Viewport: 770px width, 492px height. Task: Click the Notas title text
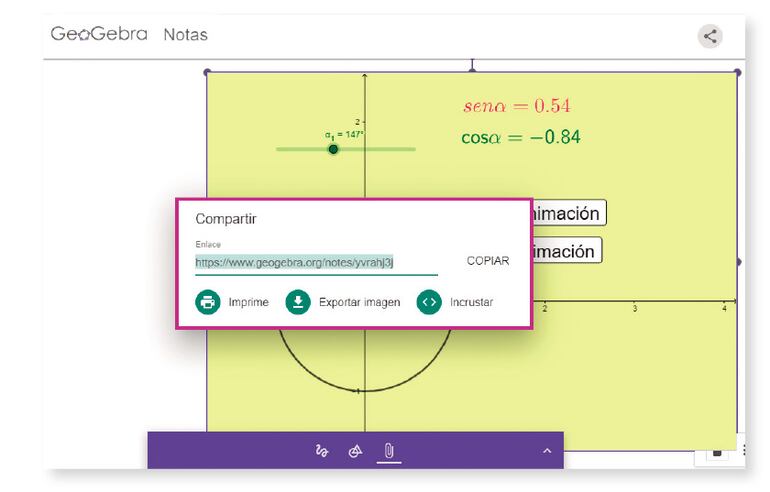[186, 35]
